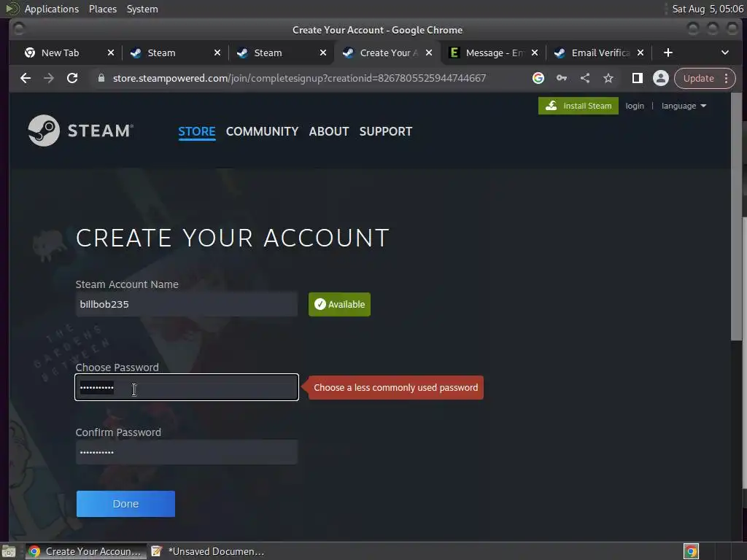This screenshot has height=560, width=747.
Task: Click the browser forward arrow
Action: coord(49,78)
